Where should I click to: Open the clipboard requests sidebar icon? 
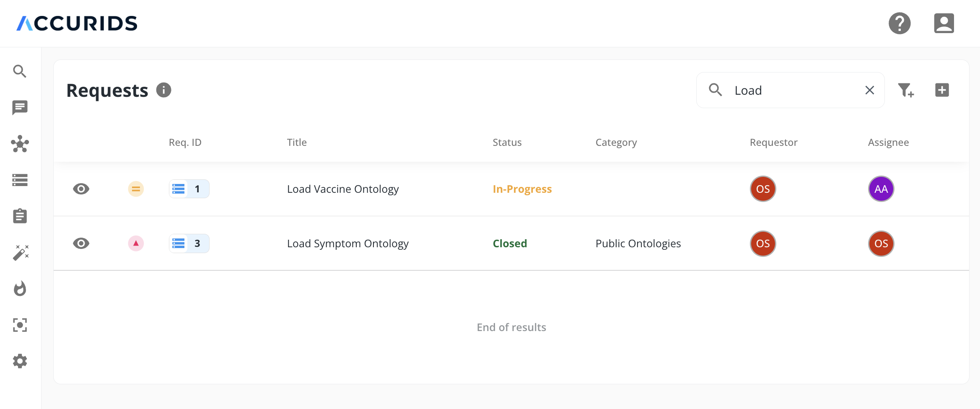click(x=20, y=216)
